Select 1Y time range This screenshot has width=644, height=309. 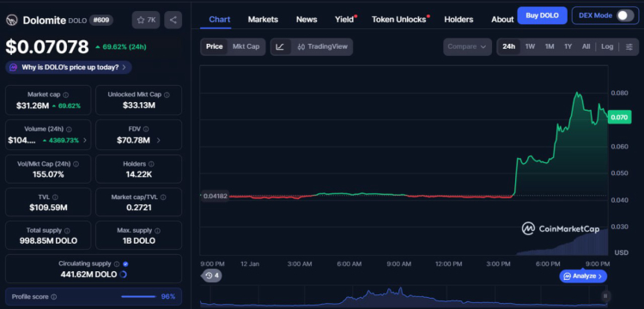(568, 47)
